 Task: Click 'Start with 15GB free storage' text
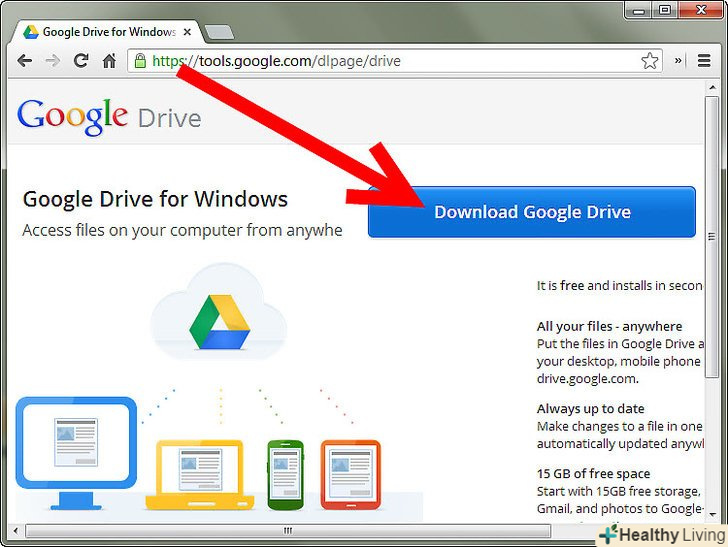pyautogui.click(x=618, y=491)
